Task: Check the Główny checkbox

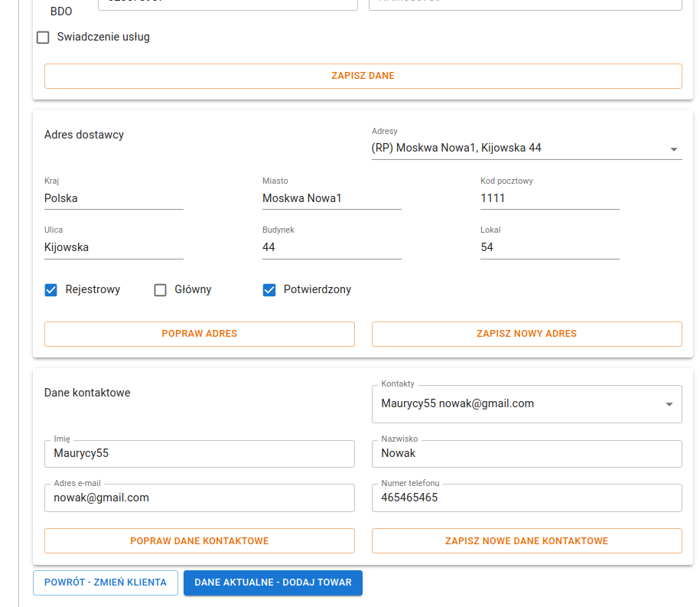Action: 161,290
